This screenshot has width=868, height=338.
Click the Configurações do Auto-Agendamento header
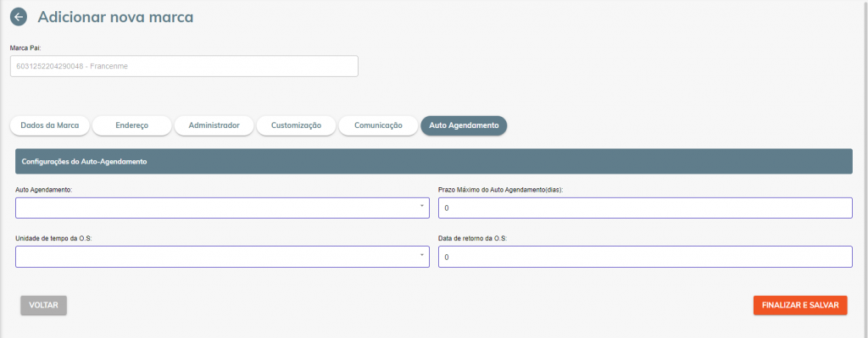[433, 162]
